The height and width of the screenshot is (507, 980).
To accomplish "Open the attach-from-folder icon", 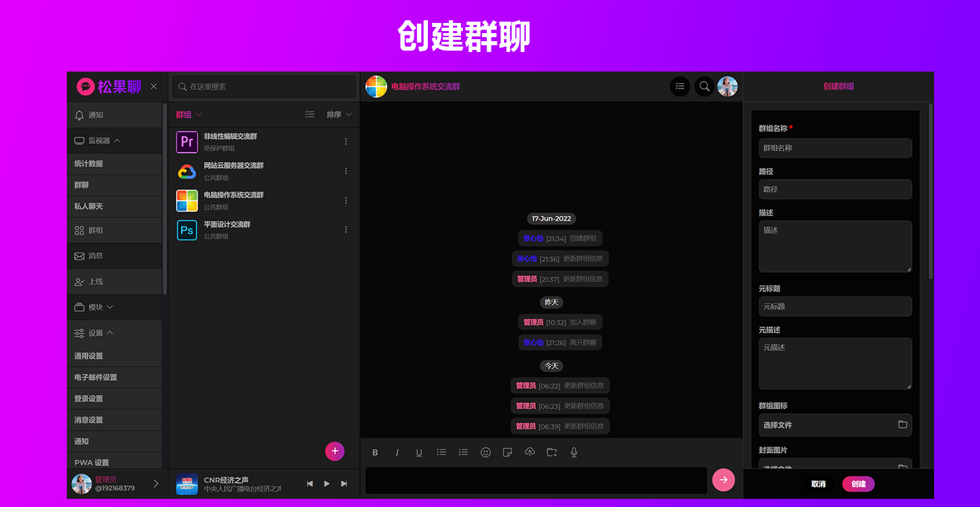I will 551,452.
